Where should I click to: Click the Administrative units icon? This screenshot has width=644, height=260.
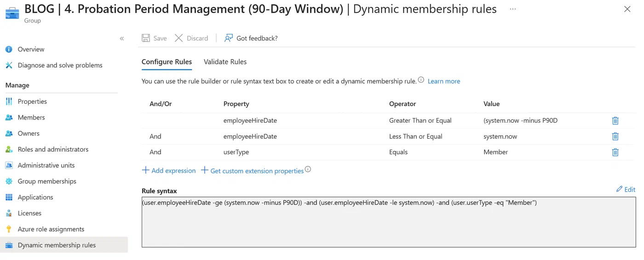click(9, 165)
